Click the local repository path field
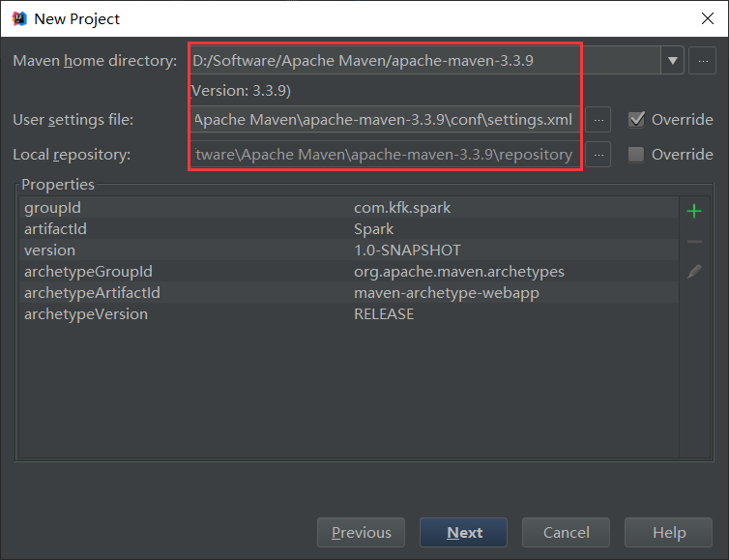 coord(385,155)
